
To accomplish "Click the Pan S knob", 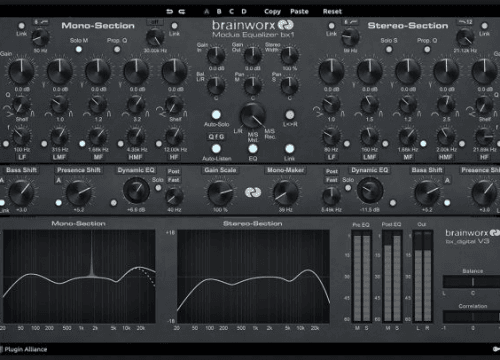I will pos(290,86).
